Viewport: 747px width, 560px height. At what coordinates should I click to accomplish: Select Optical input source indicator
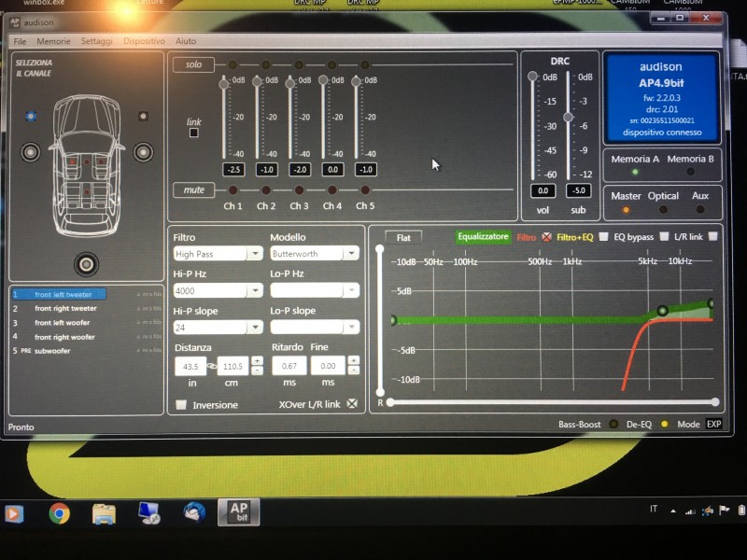663,209
